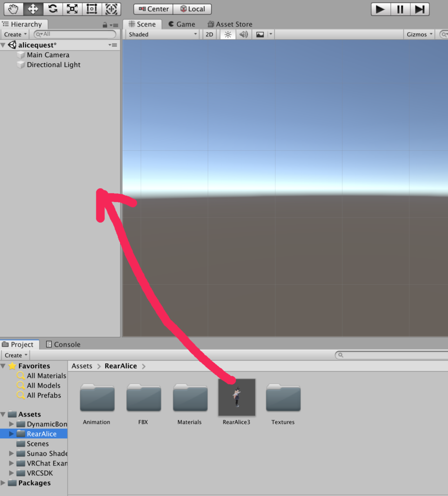Select the Move tool
This screenshot has height=496, width=448.
[x=33, y=9]
